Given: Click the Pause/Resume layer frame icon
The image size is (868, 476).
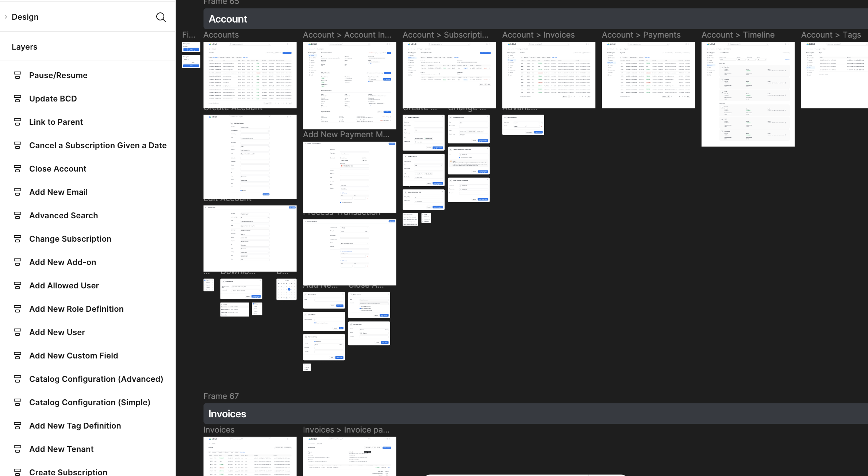Looking at the screenshot, I should click(17, 76).
